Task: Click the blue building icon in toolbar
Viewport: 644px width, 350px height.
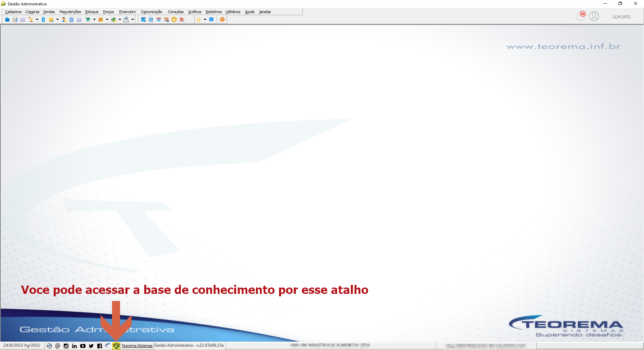Action: [x=7, y=20]
